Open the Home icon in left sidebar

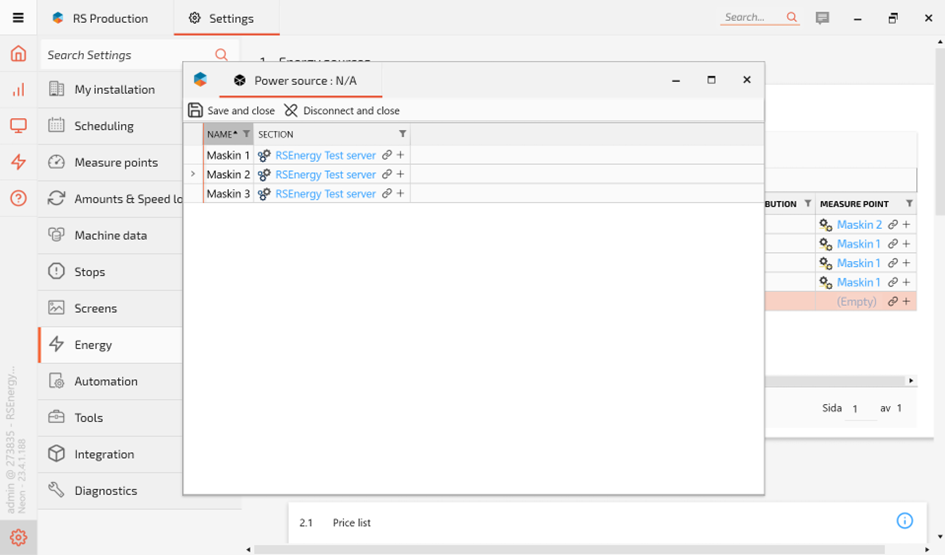(x=18, y=54)
